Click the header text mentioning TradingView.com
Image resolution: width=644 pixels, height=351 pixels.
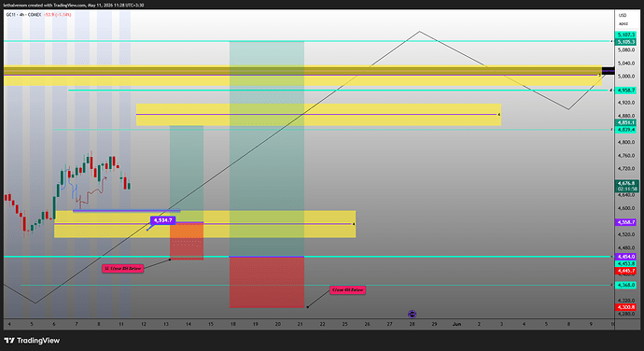[74, 5]
